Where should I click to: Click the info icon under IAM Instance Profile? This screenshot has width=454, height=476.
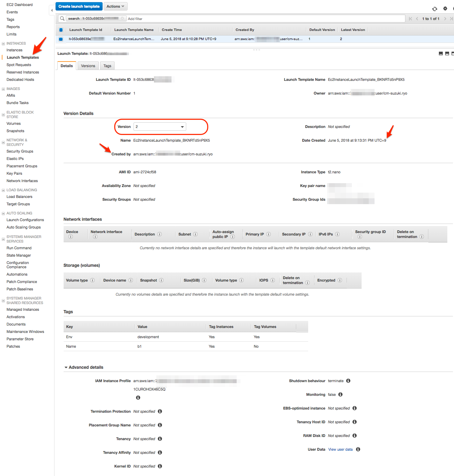click(138, 397)
